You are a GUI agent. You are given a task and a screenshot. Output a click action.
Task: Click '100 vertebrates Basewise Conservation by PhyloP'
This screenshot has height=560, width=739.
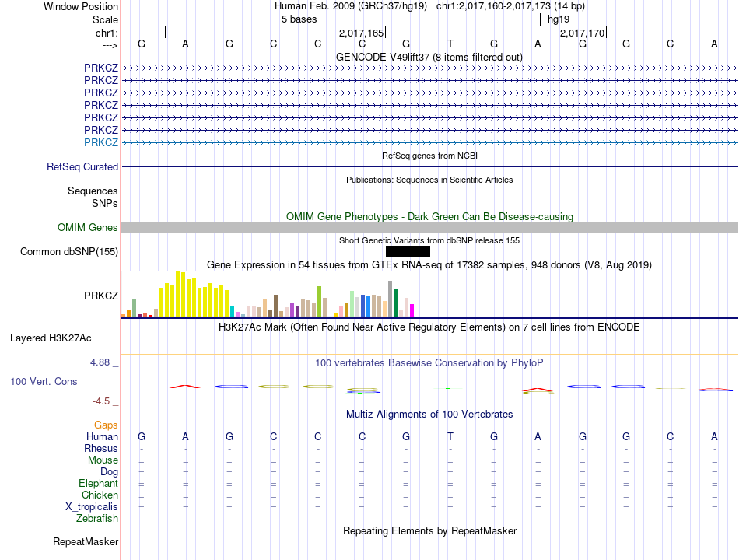pos(429,363)
